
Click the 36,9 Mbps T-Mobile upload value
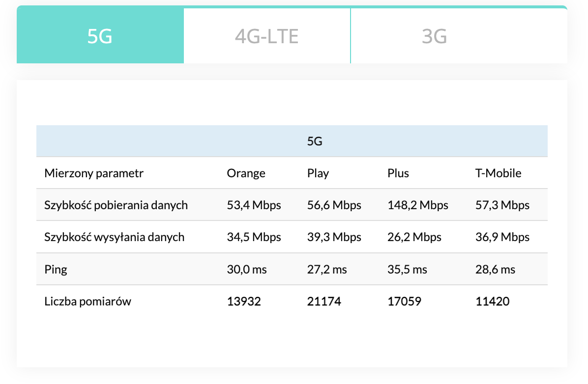point(502,237)
